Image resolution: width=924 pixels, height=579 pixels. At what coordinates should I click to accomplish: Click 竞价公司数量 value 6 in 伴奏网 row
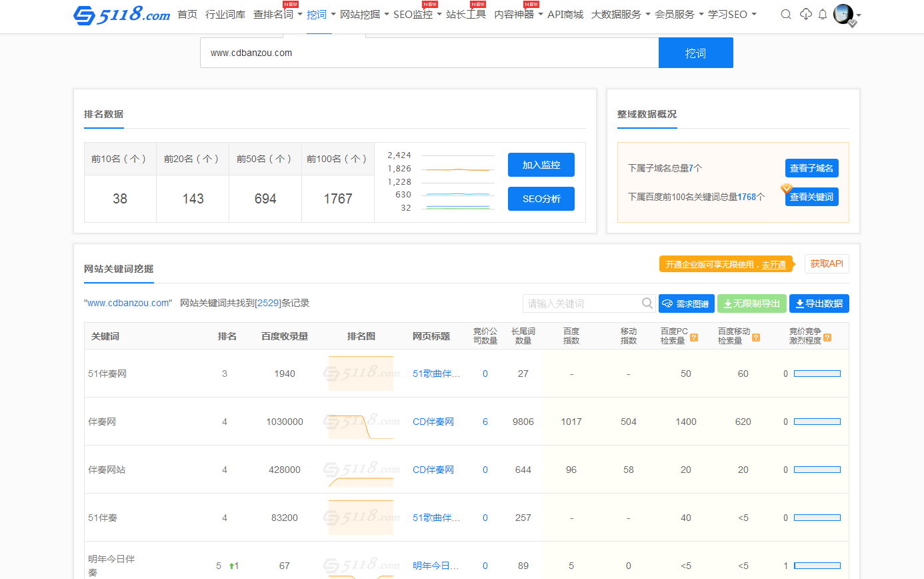(x=485, y=422)
